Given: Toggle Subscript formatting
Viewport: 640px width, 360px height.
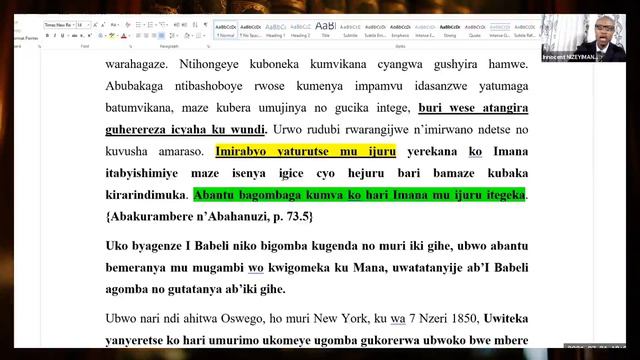Looking at the screenshot, I should [82, 36].
